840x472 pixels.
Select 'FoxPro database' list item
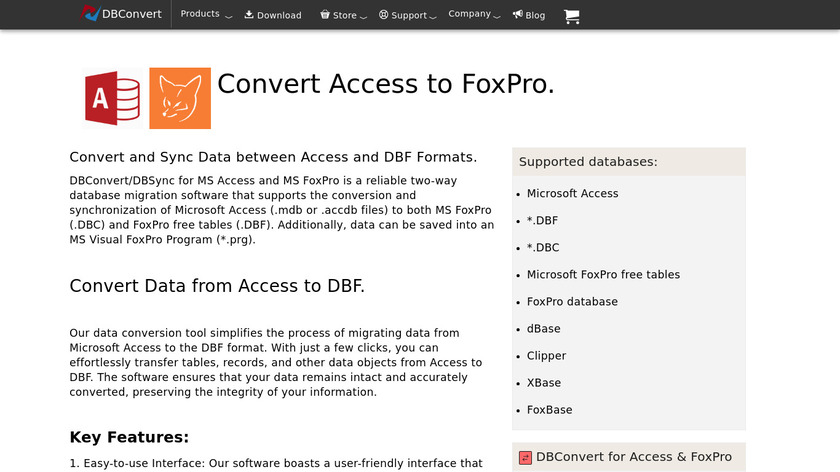(572, 302)
